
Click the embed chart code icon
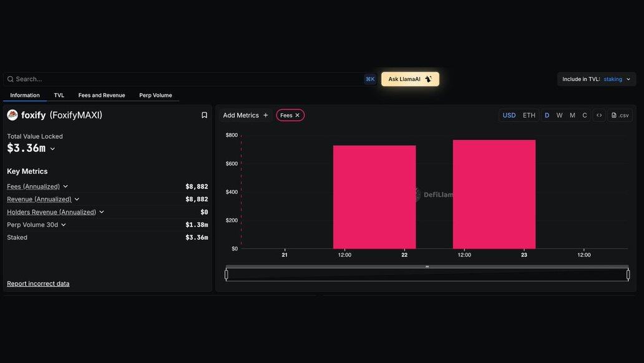tap(599, 115)
